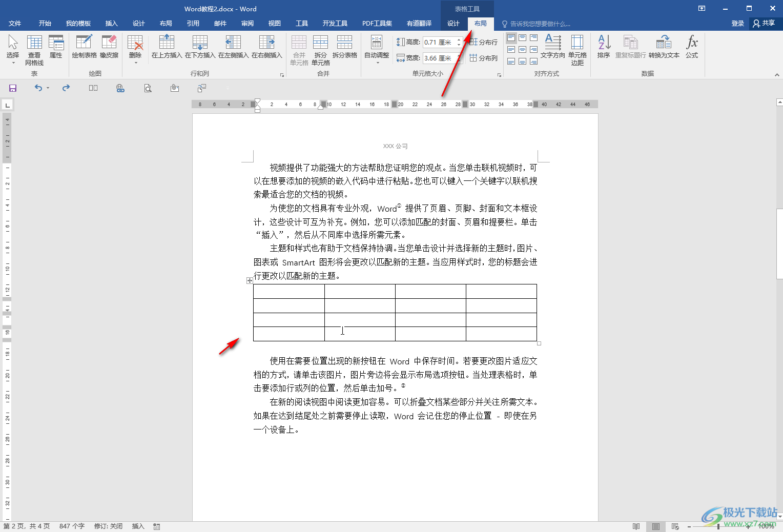This screenshot has height=532, width=783.
Task: Set Align Center Right cell alignment
Action: 533,50
